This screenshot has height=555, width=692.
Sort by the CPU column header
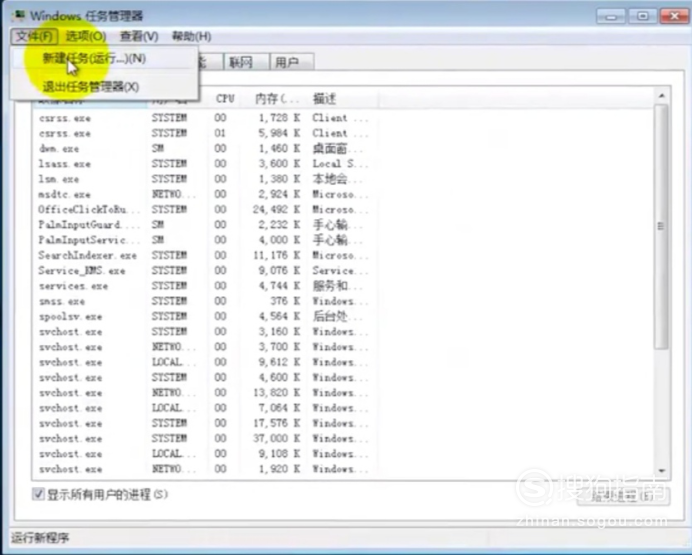tap(225, 99)
